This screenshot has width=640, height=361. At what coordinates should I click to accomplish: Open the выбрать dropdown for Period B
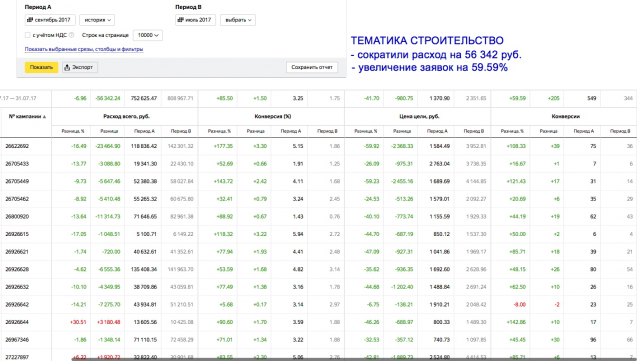pos(238,20)
